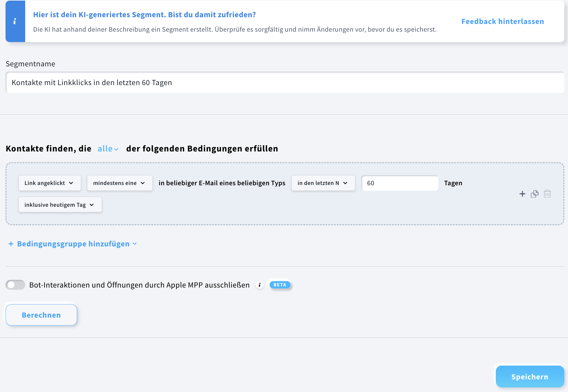Click the Berechnen button
568x392 pixels.
(x=41, y=315)
